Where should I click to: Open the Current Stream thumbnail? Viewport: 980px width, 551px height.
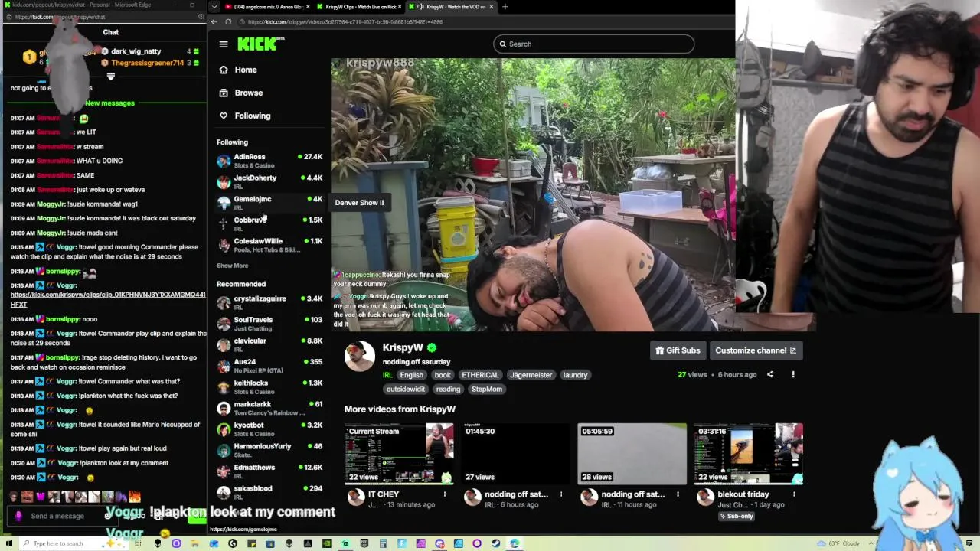point(399,454)
